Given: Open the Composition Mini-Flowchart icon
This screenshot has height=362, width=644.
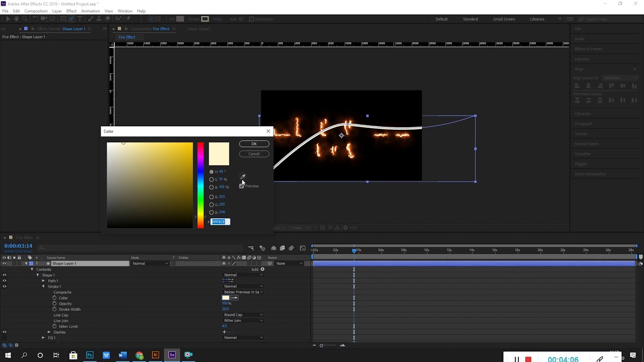Looking at the screenshot, I should 251,248.
